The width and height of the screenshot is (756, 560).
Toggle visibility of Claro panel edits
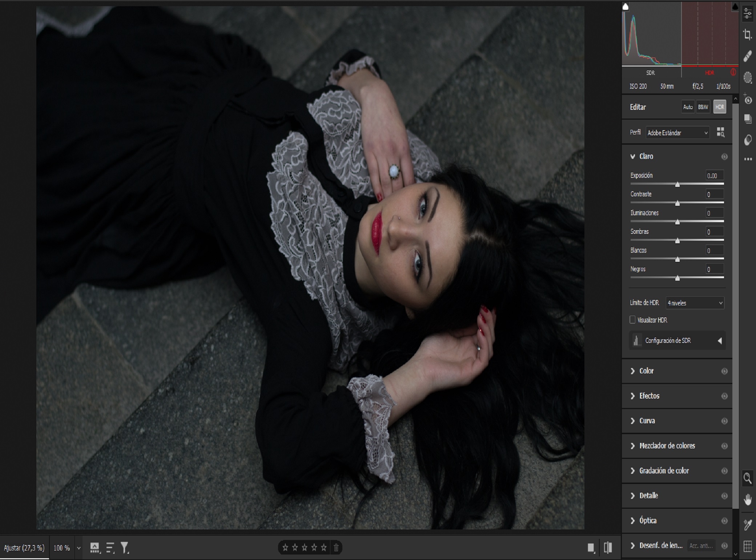724,157
